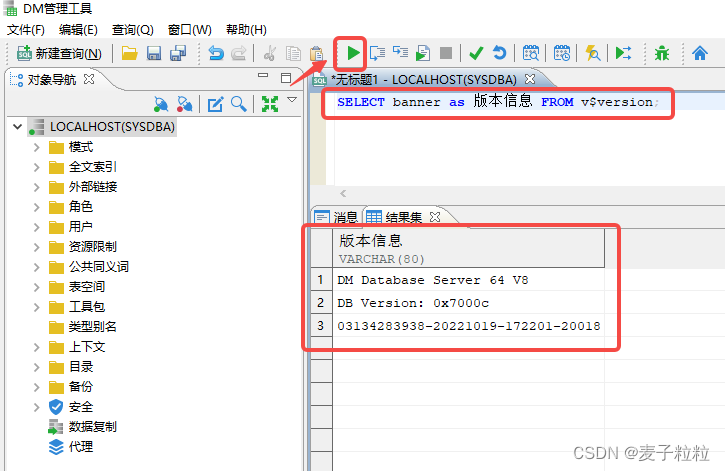This screenshot has height=471, width=725.
Task: Select the 代理 tree item
Action: tap(71, 447)
